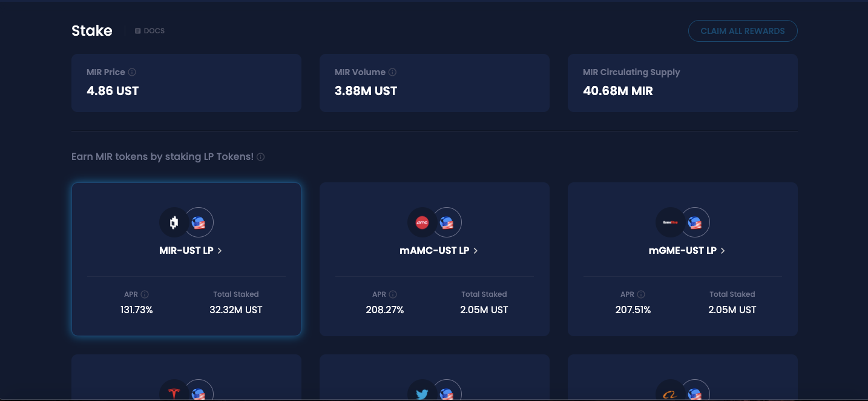Click info icon beside staking LP Tokens text

[260, 157]
